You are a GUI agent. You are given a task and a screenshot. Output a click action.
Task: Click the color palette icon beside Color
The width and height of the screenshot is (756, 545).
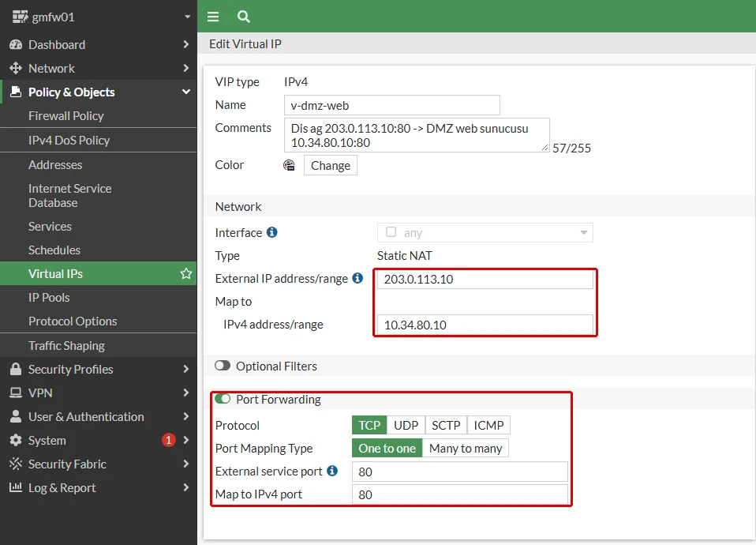(x=289, y=165)
